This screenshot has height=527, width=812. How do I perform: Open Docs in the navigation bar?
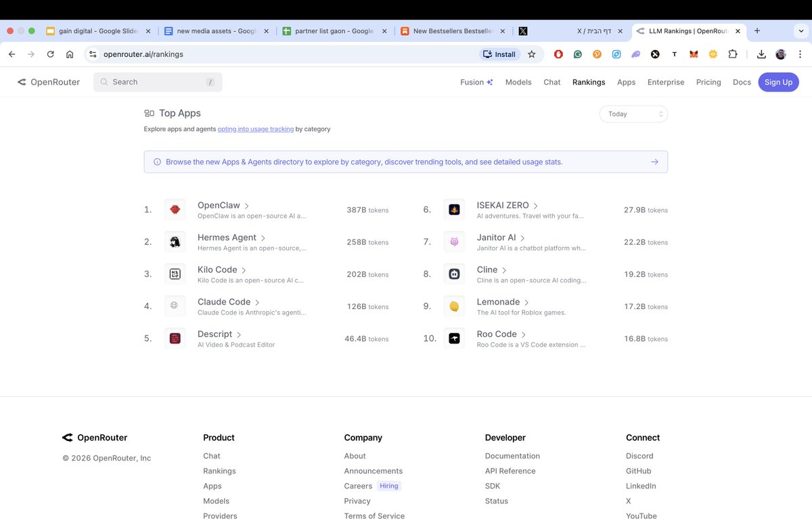[742, 82]
